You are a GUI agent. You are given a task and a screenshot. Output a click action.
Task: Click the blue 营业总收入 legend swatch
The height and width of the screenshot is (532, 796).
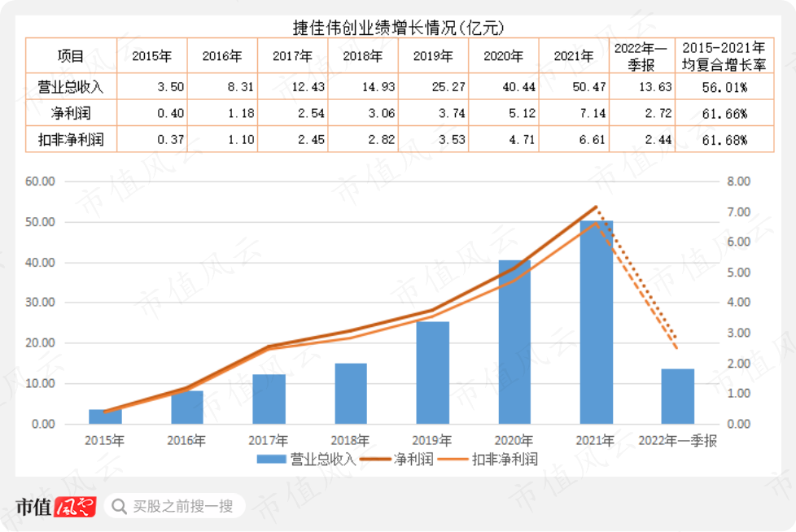pyautogui.click(x=271, y=460)
